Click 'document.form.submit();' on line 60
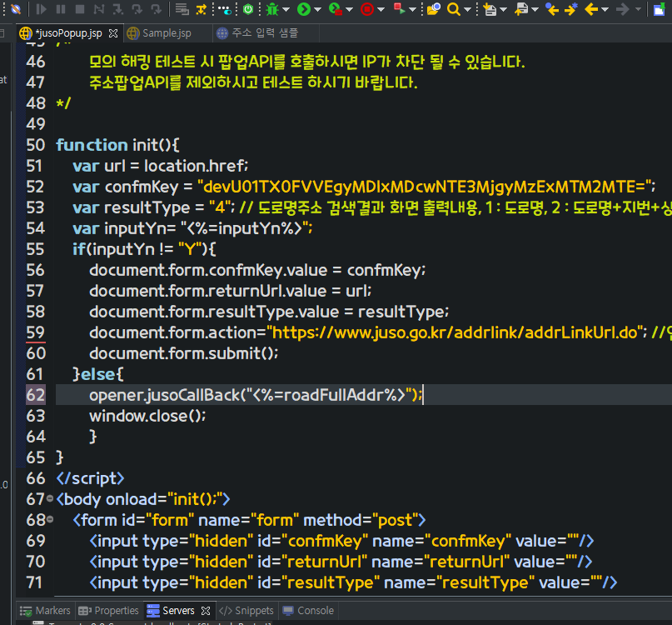Screen dimensions: 672x625 tap(184, 353)
